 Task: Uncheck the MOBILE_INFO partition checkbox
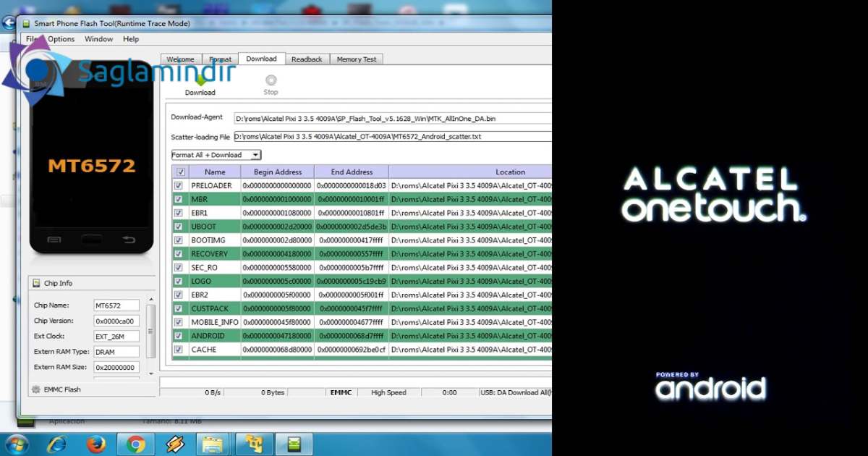pos(178,322)
